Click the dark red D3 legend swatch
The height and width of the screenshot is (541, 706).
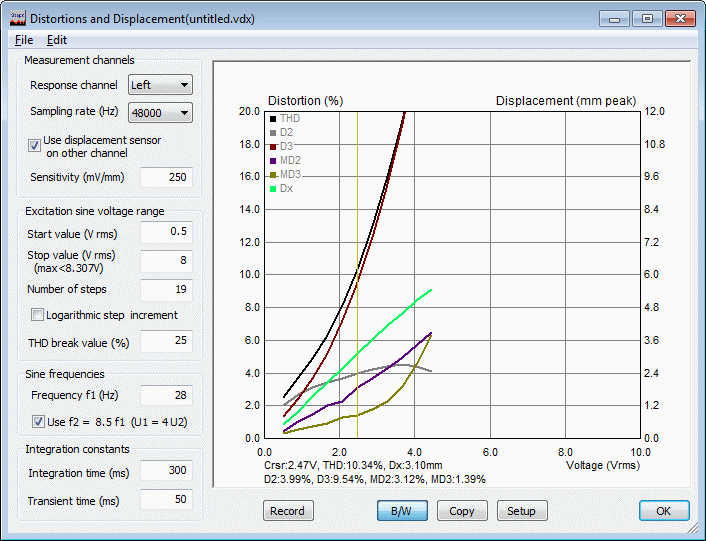pos(273,146)
